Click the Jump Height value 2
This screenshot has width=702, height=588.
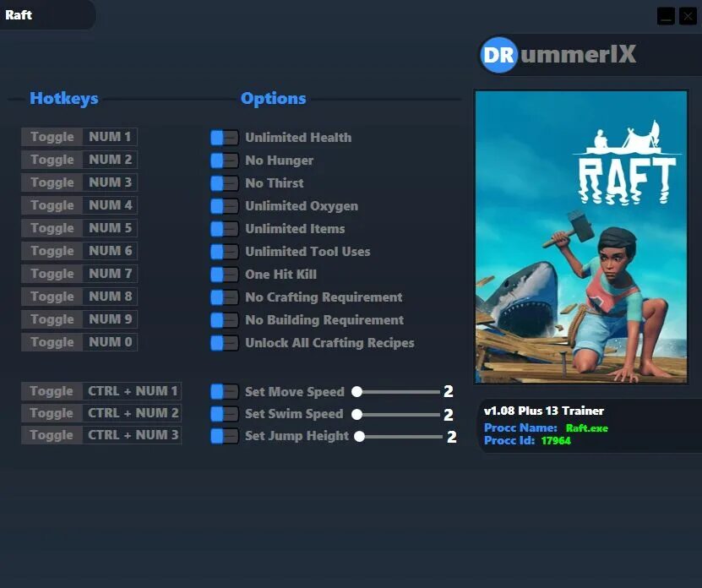click(x=451, y=437)
